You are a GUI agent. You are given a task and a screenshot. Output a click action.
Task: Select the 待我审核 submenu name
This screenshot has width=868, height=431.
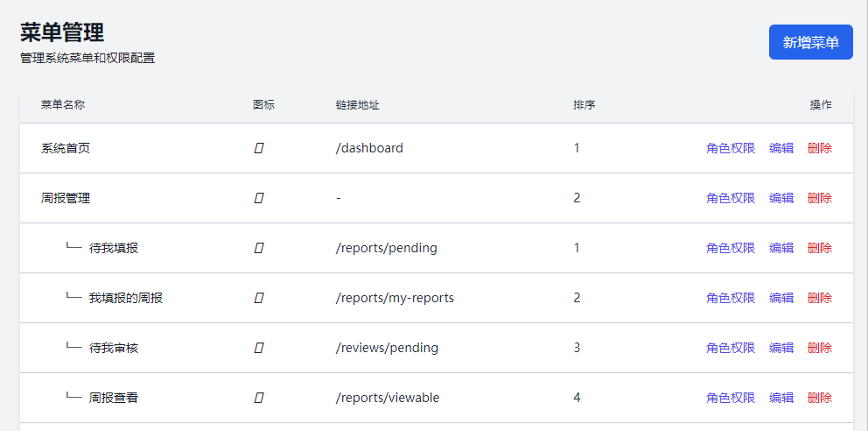click(114, 348)
